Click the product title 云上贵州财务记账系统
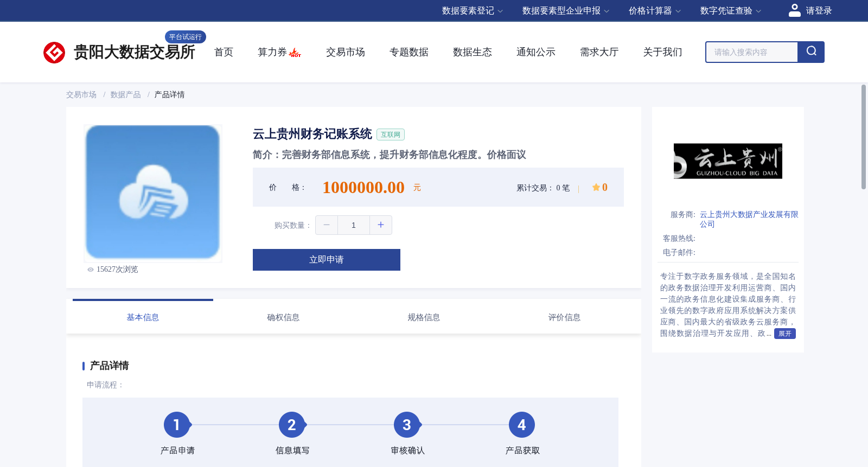The image size is (868, 467). coord(312,134)
